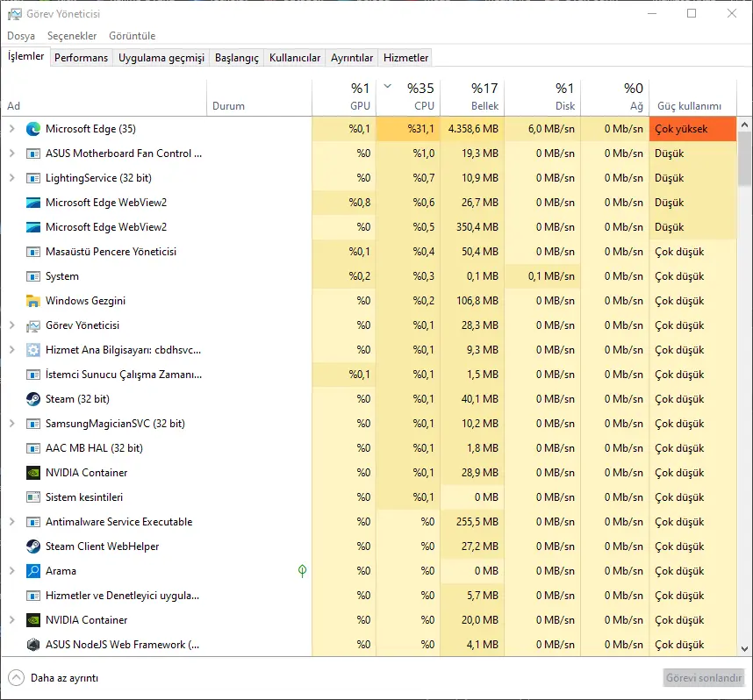Viewport: 753px width, 700px height.
Task: Click the green leaf status icon for Arama
Action: point(302,571)
